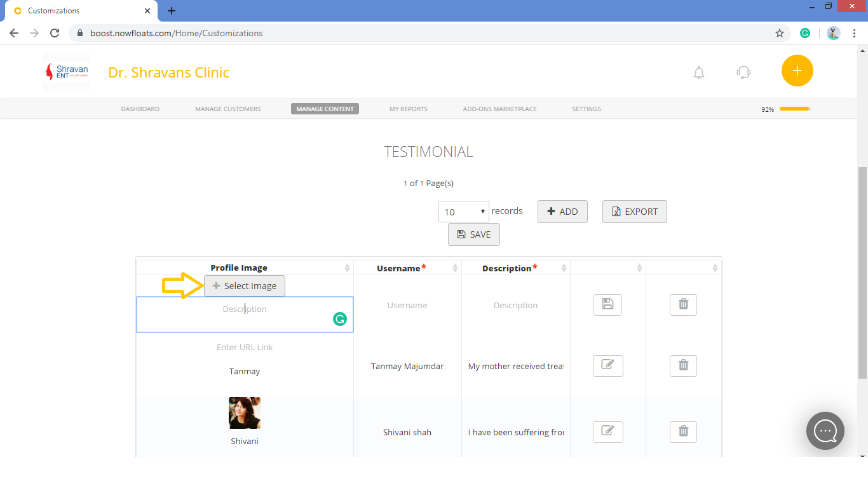Click the Username input field
868x488 pixels.
[x=407, y=305]
